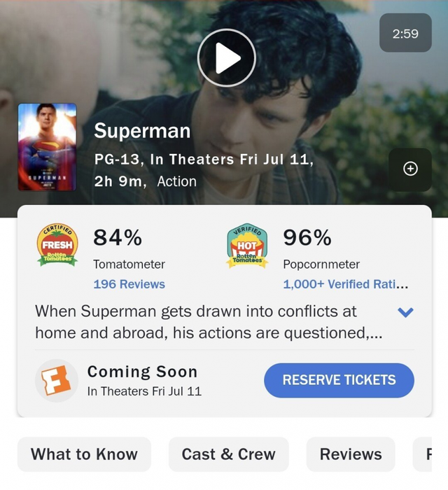Tap the 84% Tomatometer score
The width and height of the screenshot is (448, 490).
click(118, 238)
